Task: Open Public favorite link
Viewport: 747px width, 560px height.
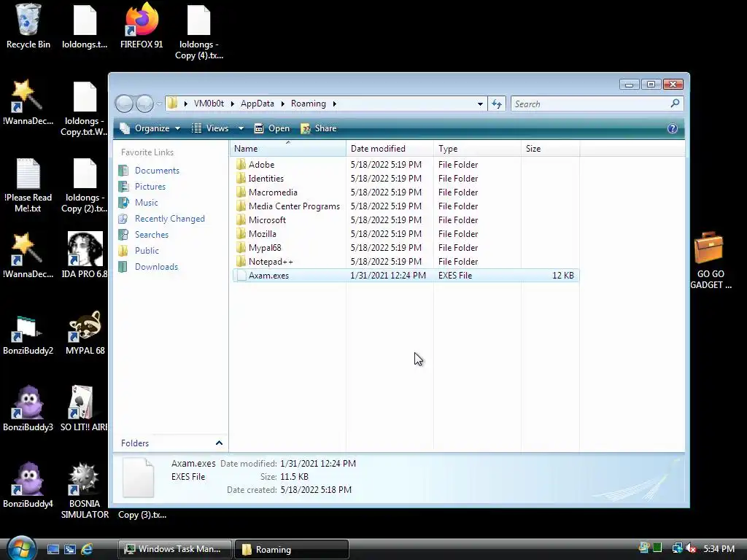Action: point(147,251)
